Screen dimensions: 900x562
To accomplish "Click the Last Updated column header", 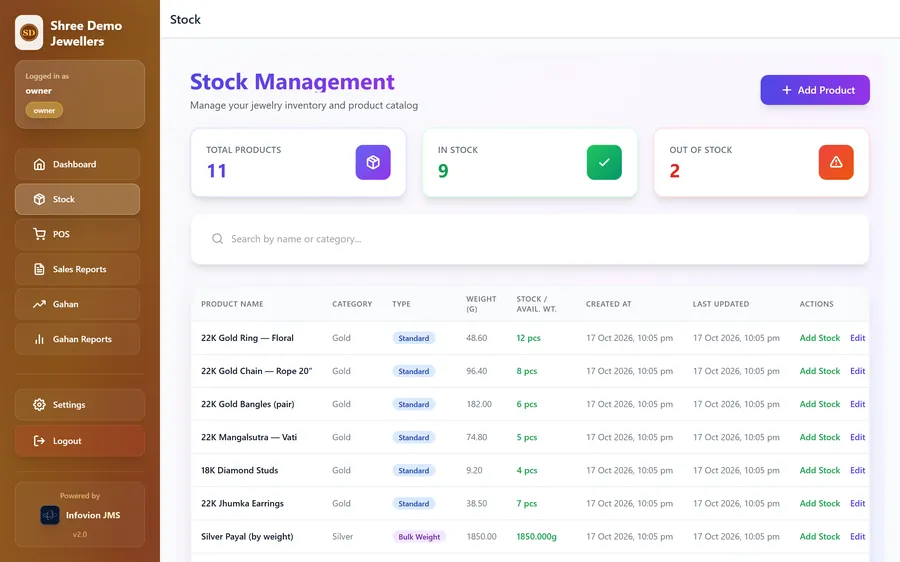I will click(721, 304).
